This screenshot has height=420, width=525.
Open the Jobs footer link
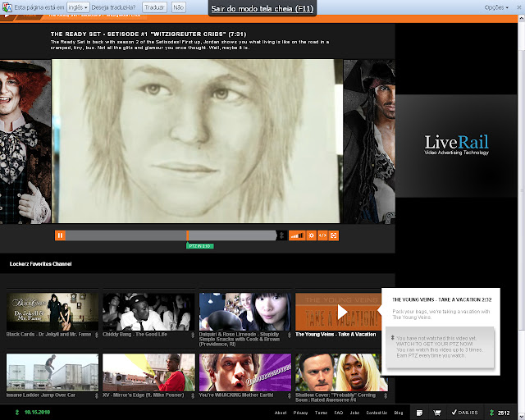354,413
